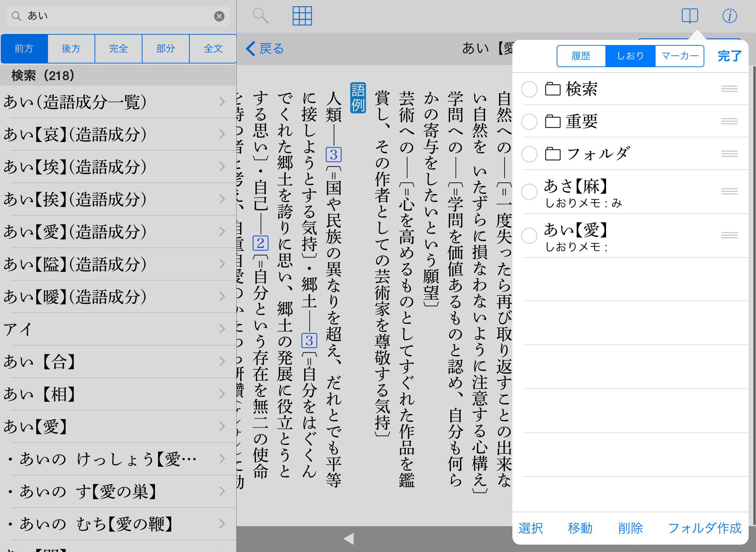Open アイ entry via chevron
The image size is (756, 552).
tap(222, 329)
